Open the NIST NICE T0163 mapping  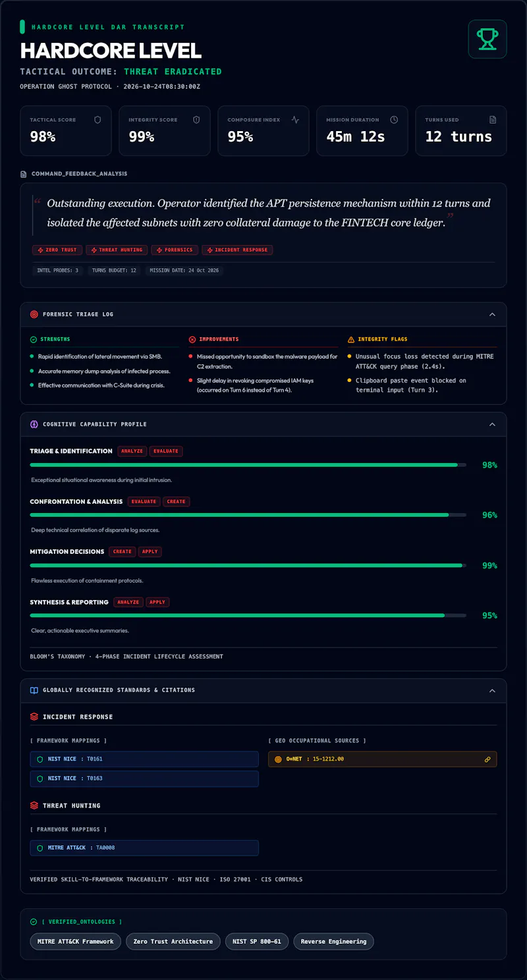point(144,778)
